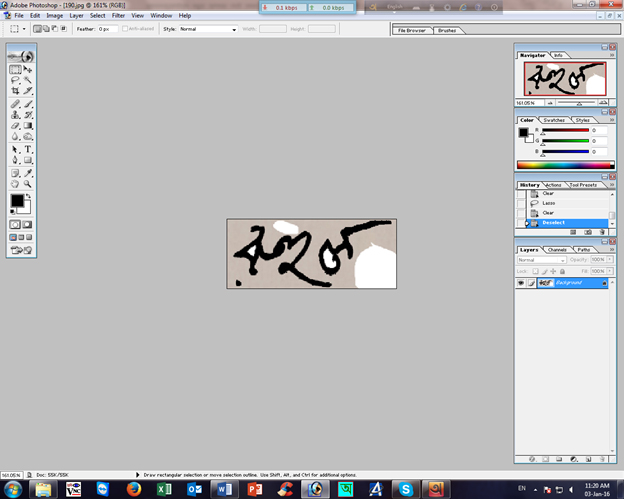Image resolution: width=624 pixels, height=499 pixels.
Task: Select the Type tool
Action: [27, 150]
